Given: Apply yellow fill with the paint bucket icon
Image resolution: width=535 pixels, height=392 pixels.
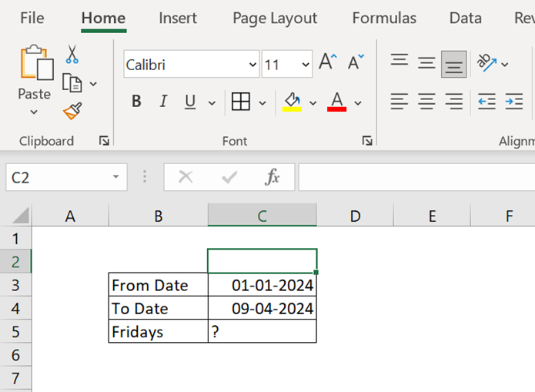Looking at the screenshot, I should [292, 102].
